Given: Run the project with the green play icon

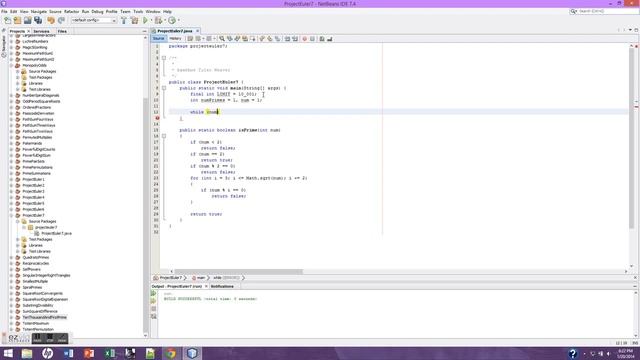Looking at the screenshot, I should tap(145, 20).
